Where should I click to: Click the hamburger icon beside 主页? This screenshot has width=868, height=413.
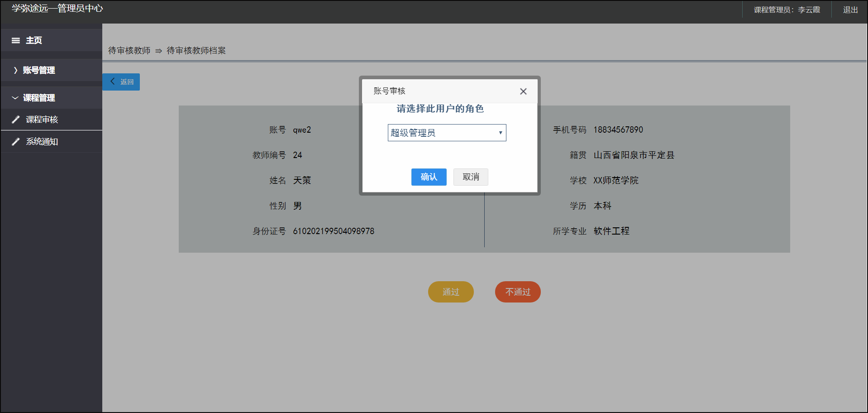click(16, 40)
